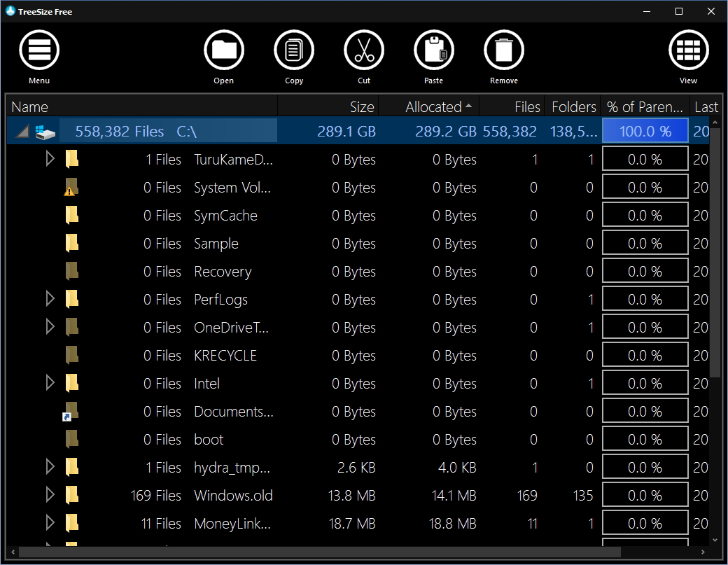The image size is (728, 565).
Task: Click the TreeSize Free app icon in title bar
Action: click(10, 11)
